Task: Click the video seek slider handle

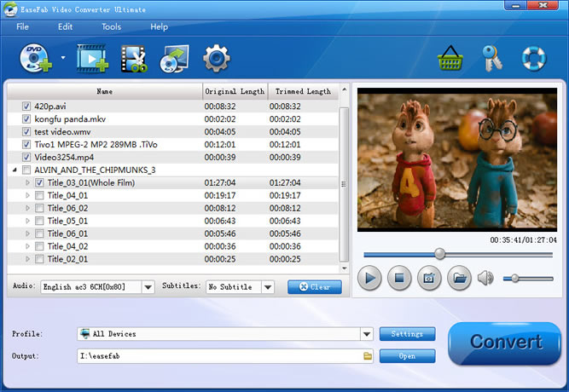Action: 440,254
